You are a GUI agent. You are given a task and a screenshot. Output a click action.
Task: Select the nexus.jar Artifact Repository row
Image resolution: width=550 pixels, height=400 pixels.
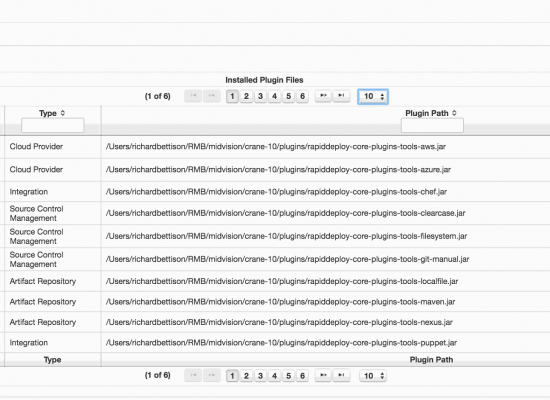pos(275,322)
